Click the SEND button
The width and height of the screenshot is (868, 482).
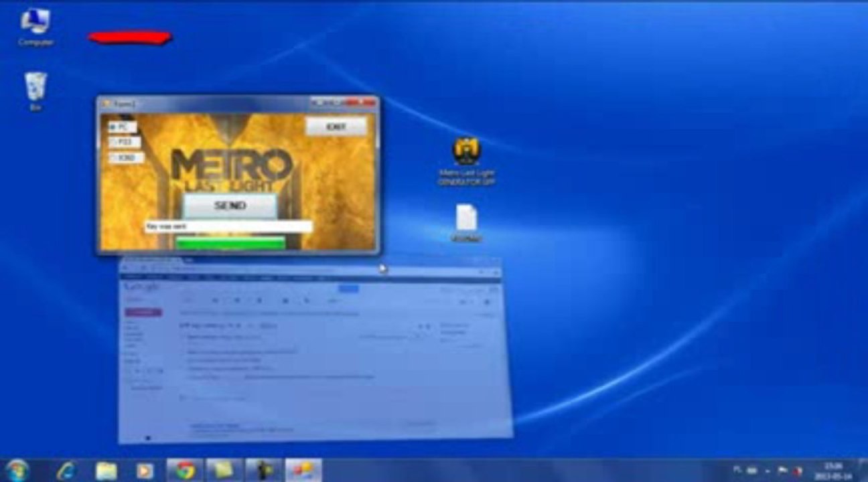point(230,206)
